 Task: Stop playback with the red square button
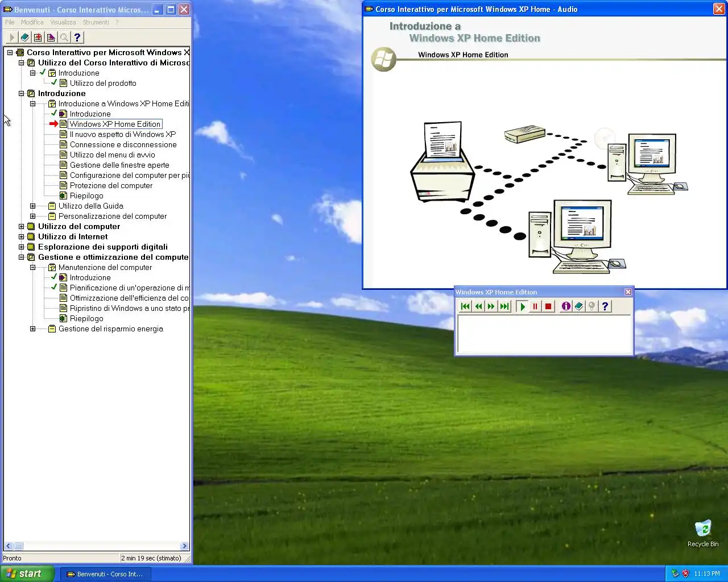click(x=548, y=306)
